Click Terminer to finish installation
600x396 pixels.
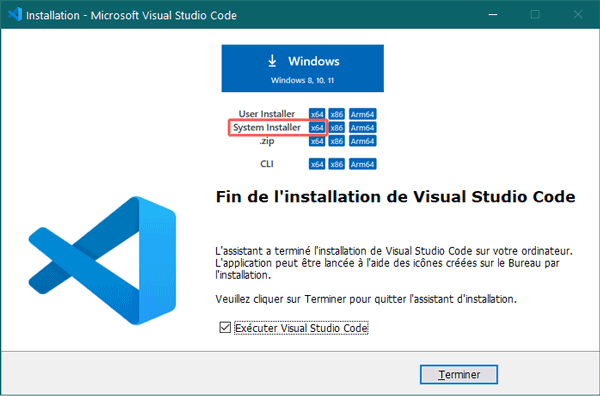point(459,374)
